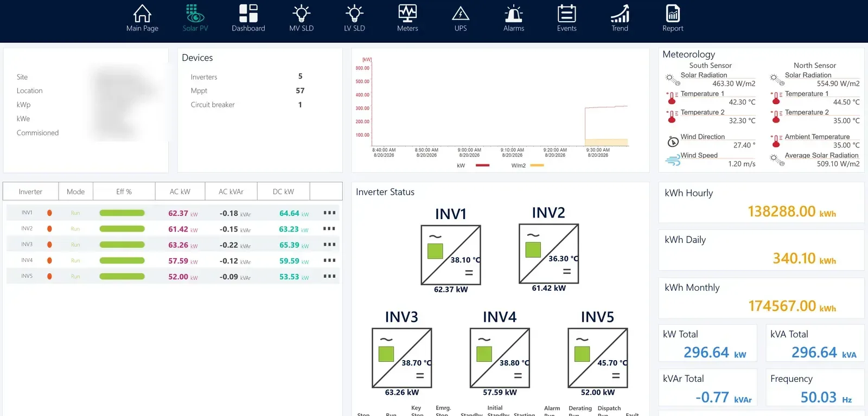Click INV3 orange status indicator
Image resolution: width=868 pixels, height=416 pixels.
49,245
